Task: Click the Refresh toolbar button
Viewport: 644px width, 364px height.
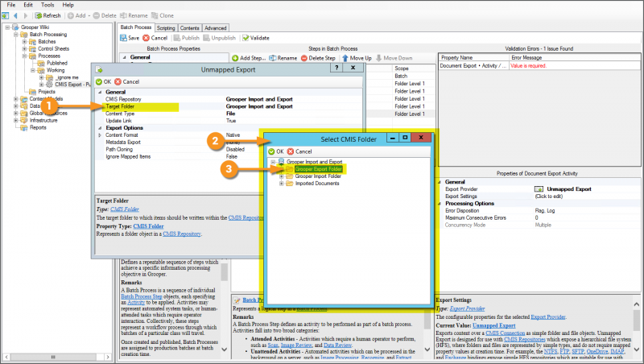Action: tap(47, 15)
